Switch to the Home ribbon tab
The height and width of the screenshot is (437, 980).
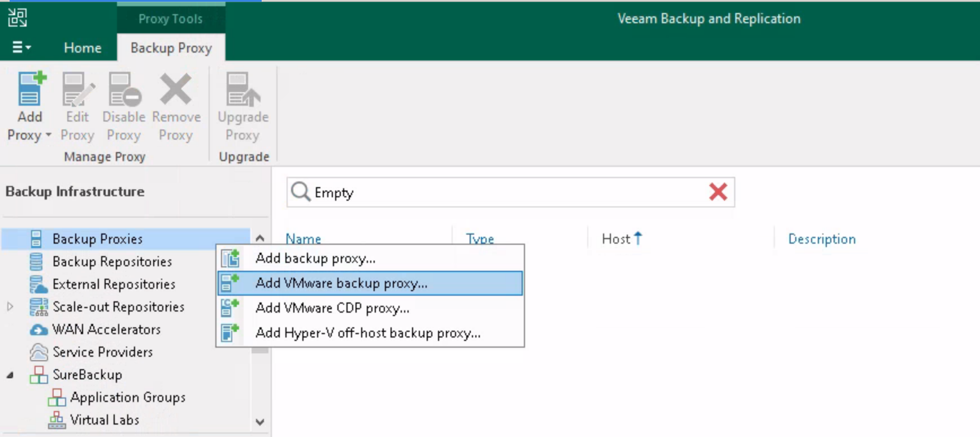83,48
